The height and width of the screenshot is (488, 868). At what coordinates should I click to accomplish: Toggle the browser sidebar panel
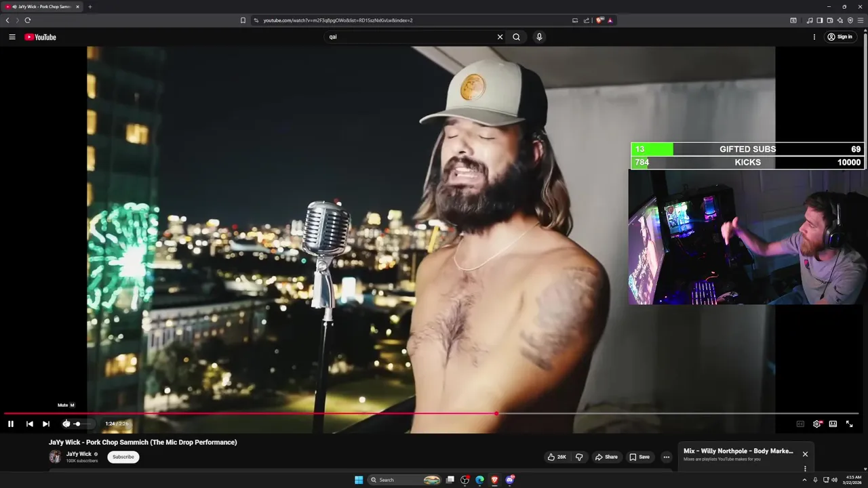point(820,20)
